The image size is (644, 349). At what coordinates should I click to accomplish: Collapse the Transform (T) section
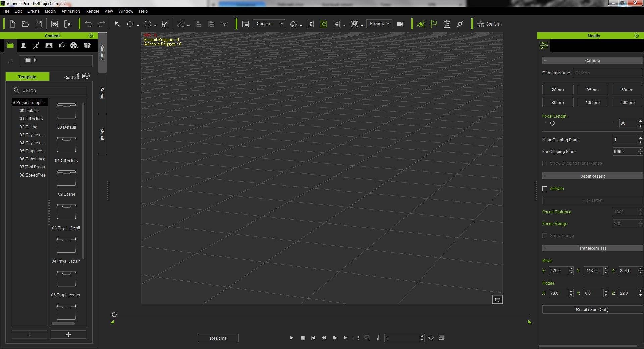tap(545, 248)
